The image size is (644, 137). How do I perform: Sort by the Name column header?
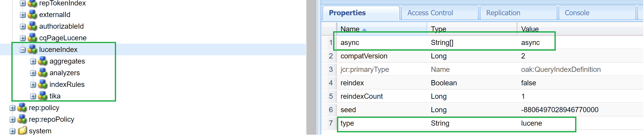pyautogui.click(x=382, y=29)
